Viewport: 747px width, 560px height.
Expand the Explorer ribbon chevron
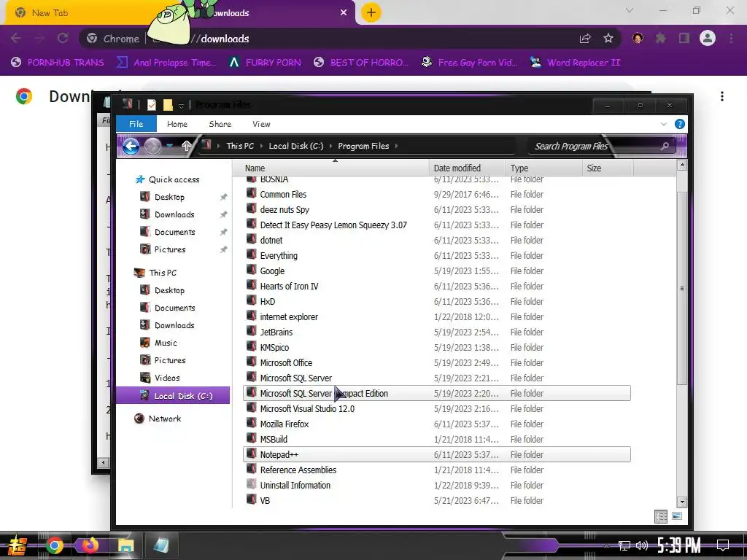click(x=664, y=124)
